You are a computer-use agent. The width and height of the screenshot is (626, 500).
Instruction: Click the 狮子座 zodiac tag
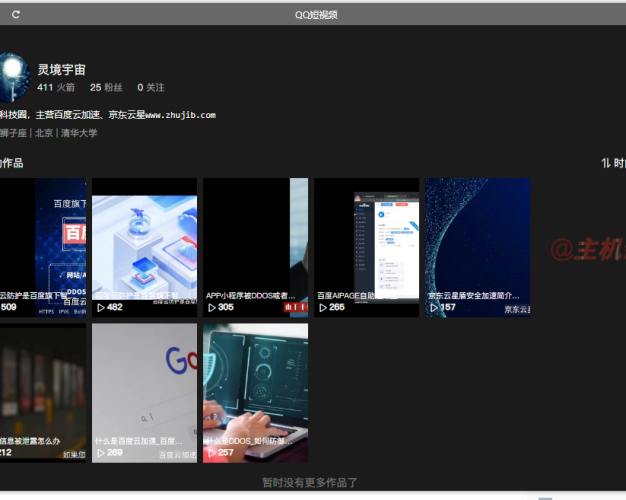click(13, 133)
